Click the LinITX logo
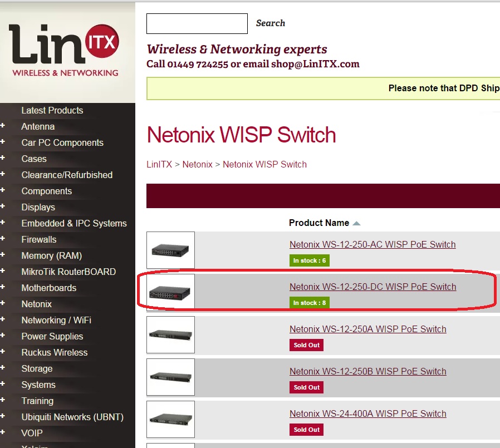Screen dimensions: 500x448 [64, 50]
